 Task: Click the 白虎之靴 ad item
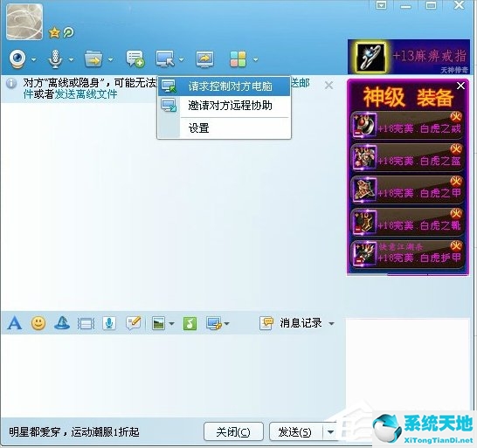tap(407, 222)
